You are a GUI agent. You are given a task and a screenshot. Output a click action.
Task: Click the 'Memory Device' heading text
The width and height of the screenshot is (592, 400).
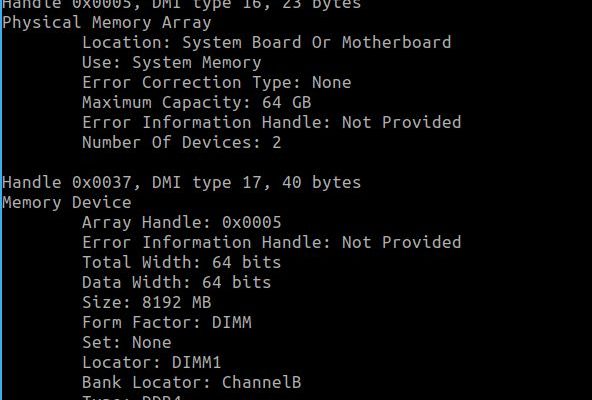pyautogui.click(x=67, y=202)
